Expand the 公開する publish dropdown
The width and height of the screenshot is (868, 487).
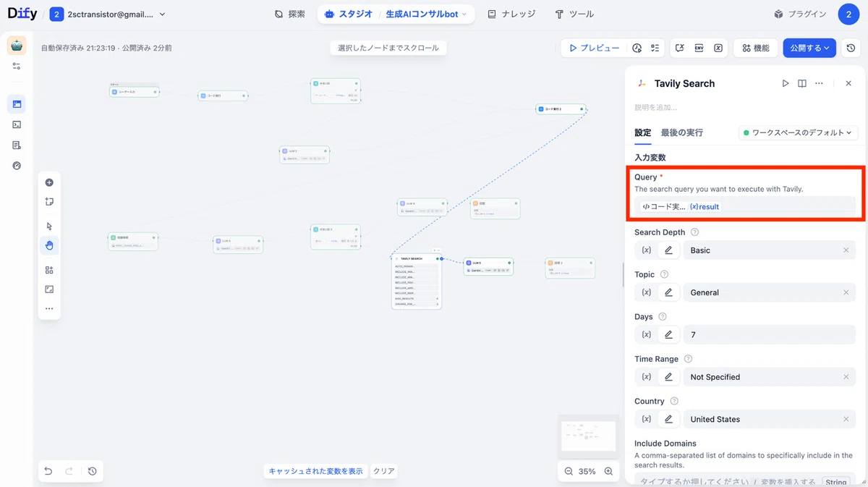[x=809, y=48]
